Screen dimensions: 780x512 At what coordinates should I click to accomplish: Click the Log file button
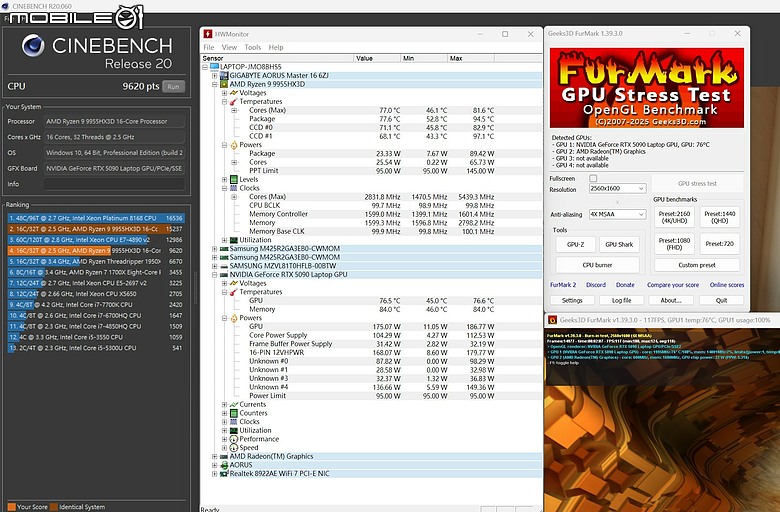point(621,301)
